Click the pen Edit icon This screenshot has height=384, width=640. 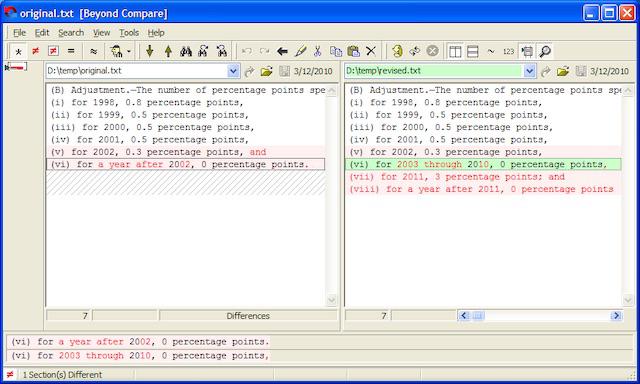(x=300, y=51)
